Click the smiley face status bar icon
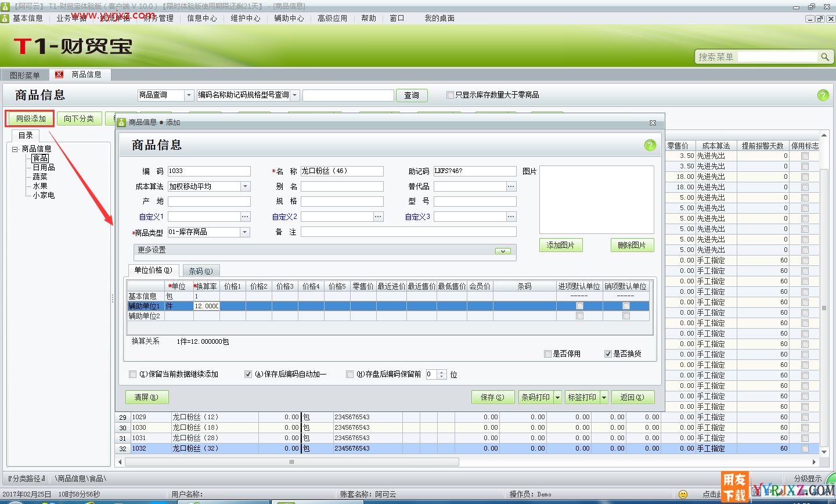This screenshot has height=504, width=836. (x=683, y=494)
